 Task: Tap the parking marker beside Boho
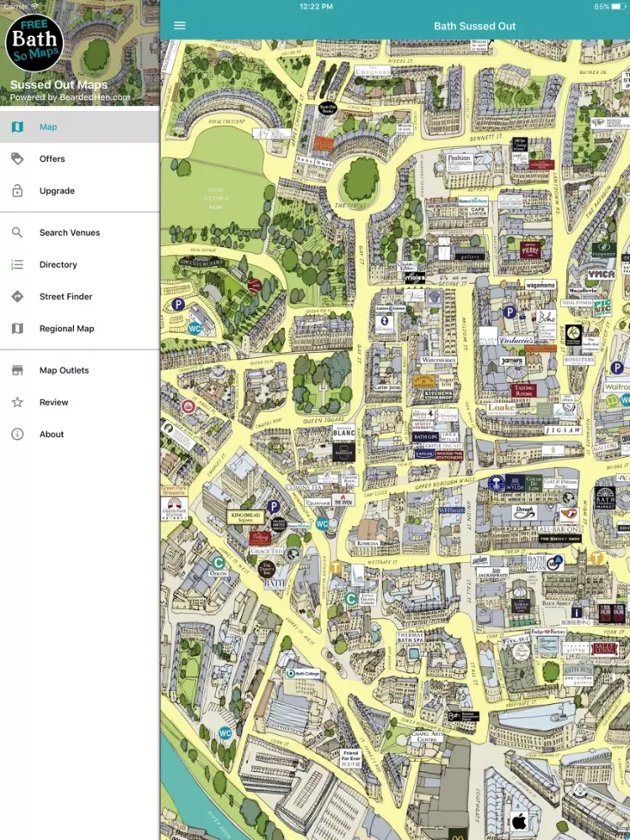(x=510, y=312)
